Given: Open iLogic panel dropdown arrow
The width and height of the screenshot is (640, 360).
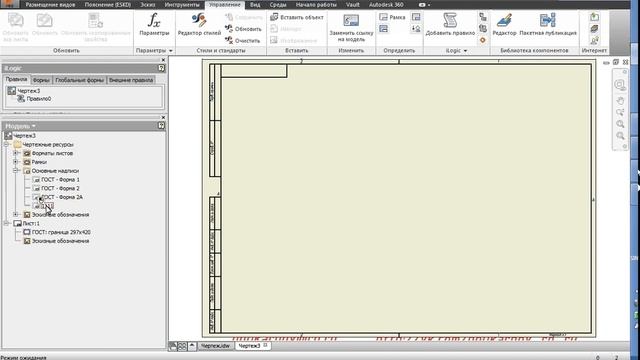Looking at the screenshot, I should [465, 51].
